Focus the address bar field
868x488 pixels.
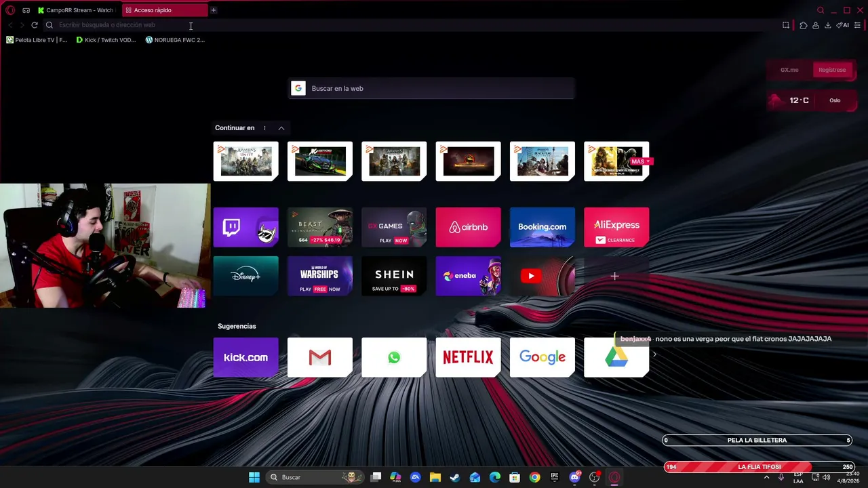click(414, 25)
